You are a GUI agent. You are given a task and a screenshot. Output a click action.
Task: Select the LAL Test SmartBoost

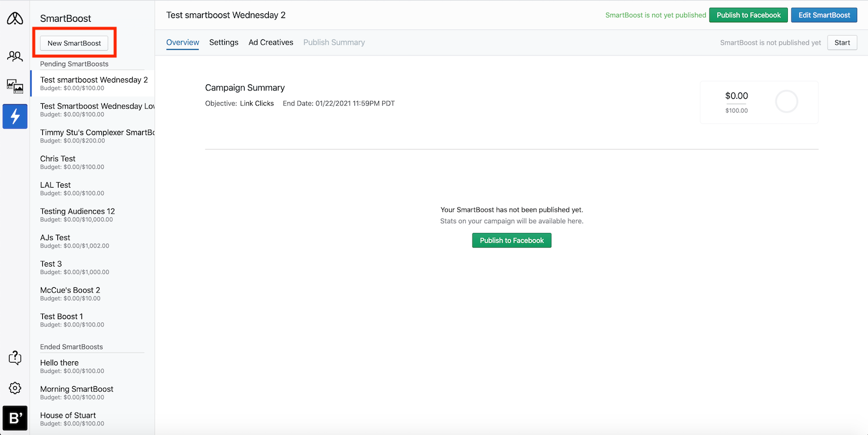tap(93, 188)
